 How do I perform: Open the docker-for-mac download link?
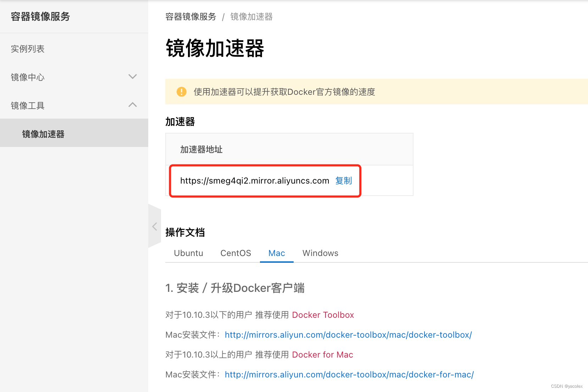pyautogui.click(x=349, y=375)
